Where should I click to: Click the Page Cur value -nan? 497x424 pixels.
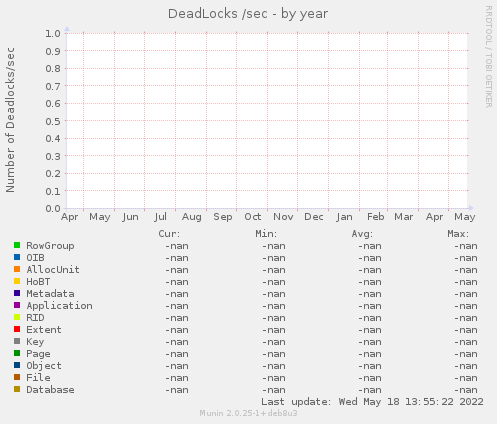coord(177,354)
